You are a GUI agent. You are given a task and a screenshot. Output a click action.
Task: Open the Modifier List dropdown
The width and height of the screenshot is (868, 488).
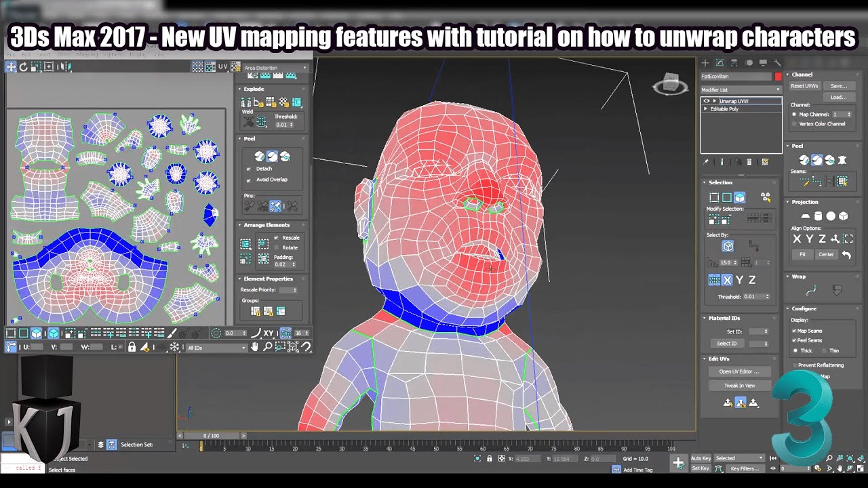tap(741, 89)
